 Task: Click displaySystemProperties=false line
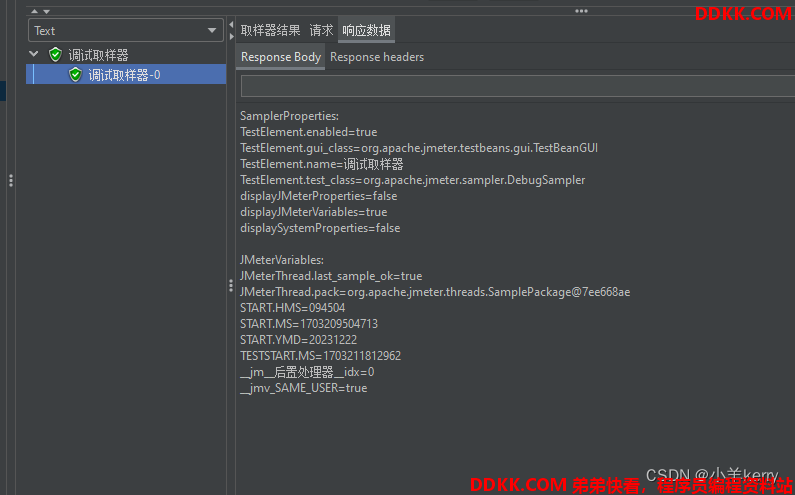(x=320, y=228)
